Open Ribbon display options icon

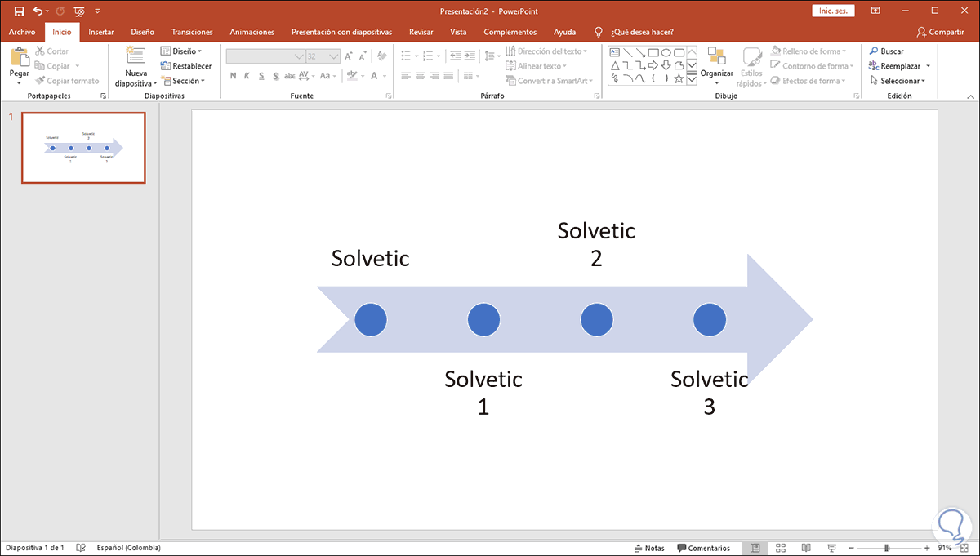pos(875,11)
